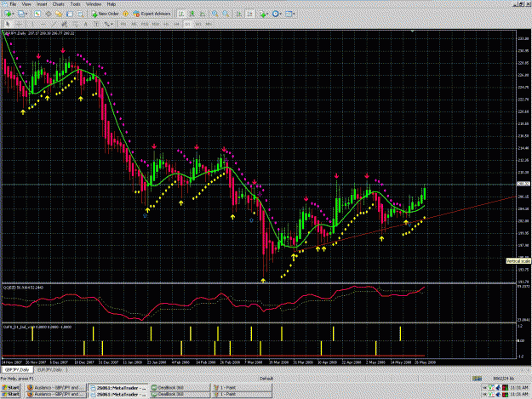The height and width of the screenshot is (399, 532).
Task: Open the New Chart tool
Action: click(x=7, y=14)
